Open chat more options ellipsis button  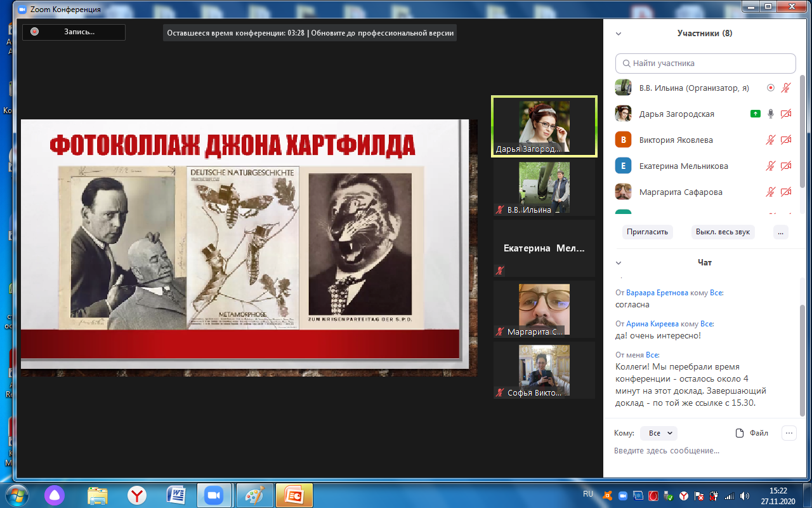[x=789, y=433]
